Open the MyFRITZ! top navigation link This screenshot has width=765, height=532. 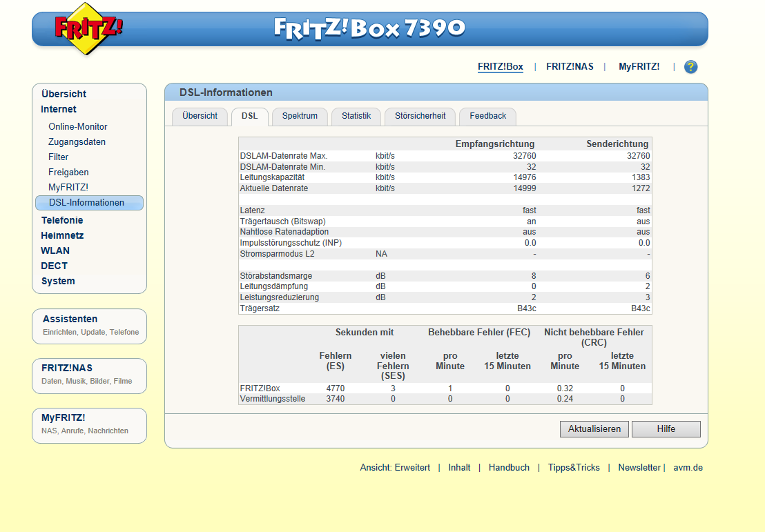pyautogui.click(x=639, y=67)
